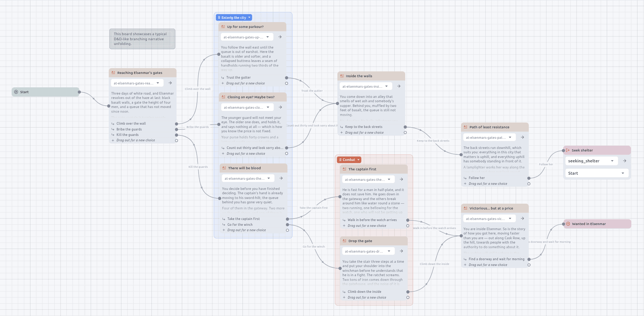Image resolution: width=644 pixels, height=316 pixels.
Task: Open arrow icon on Reaching Elsenmar's gates node
Action: (170, 83)
